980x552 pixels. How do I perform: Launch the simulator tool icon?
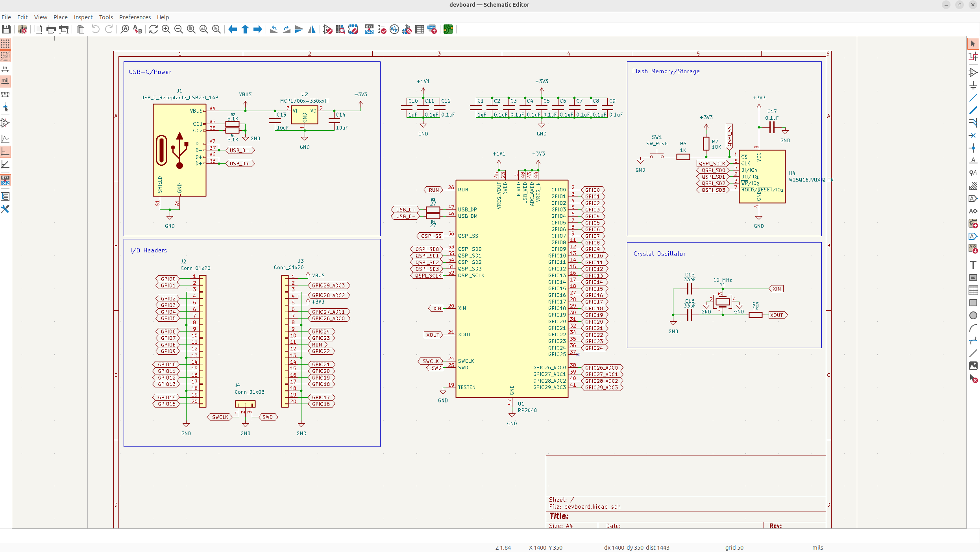pos(394,29)
